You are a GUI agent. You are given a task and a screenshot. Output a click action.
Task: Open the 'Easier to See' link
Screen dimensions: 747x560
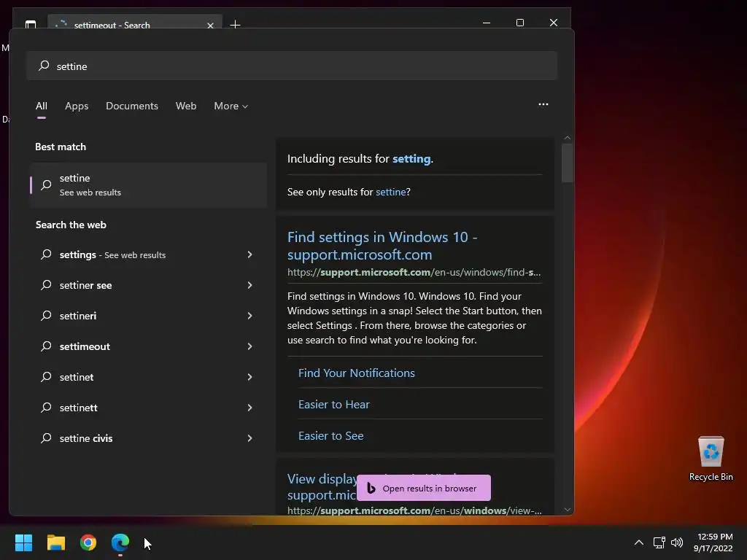click(x=330, y=436)
